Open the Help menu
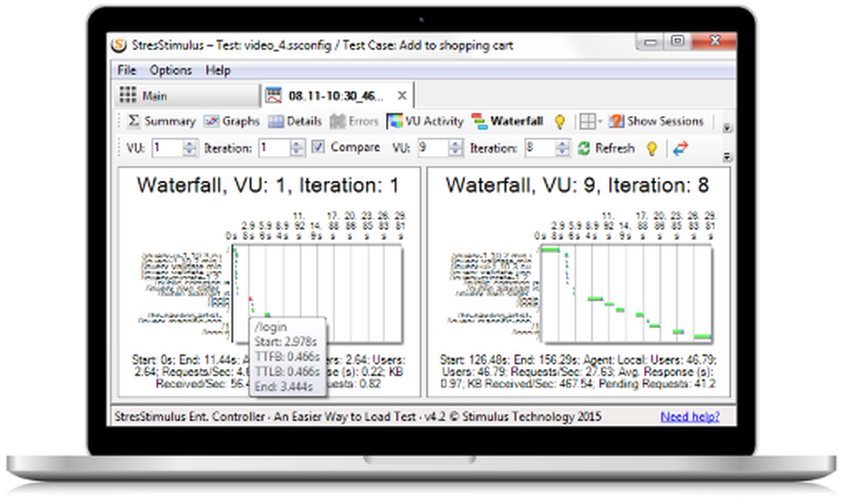Viewport: 846px width, 504px height. point(218,71)
